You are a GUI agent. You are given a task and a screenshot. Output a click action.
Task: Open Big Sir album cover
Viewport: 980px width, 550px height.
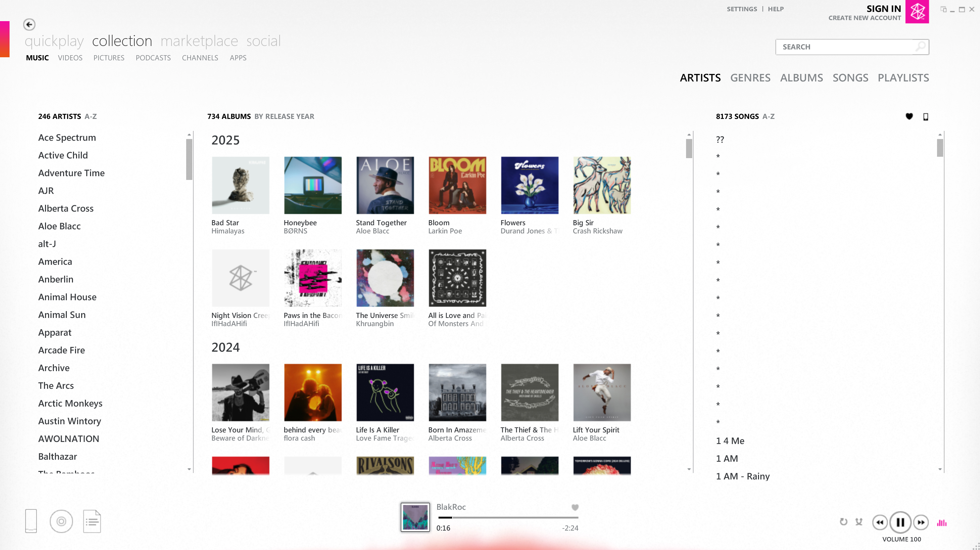point(602,185)
